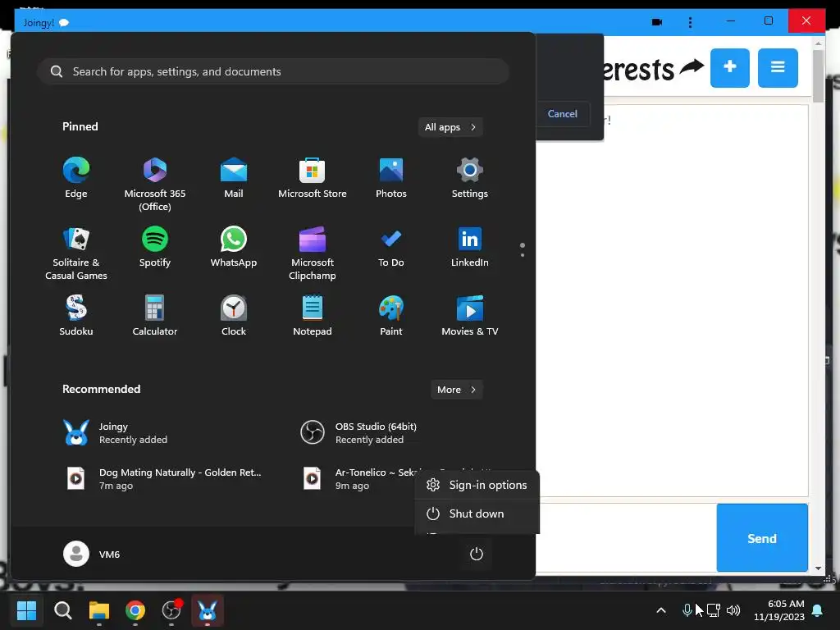Launch the Photos app

pyautogui.click(x=391, y=178)
